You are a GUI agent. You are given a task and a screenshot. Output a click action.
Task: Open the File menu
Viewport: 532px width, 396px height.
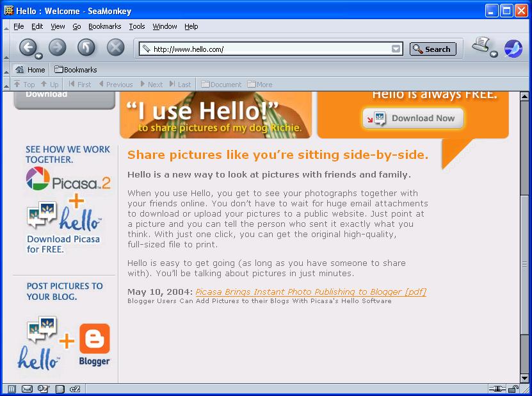pos(19,26)
